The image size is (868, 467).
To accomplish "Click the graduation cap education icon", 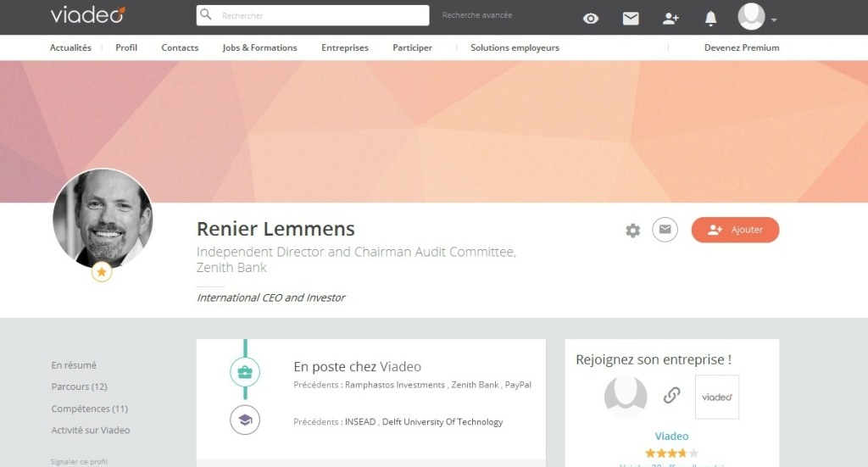I will click(x=245, y=420).
